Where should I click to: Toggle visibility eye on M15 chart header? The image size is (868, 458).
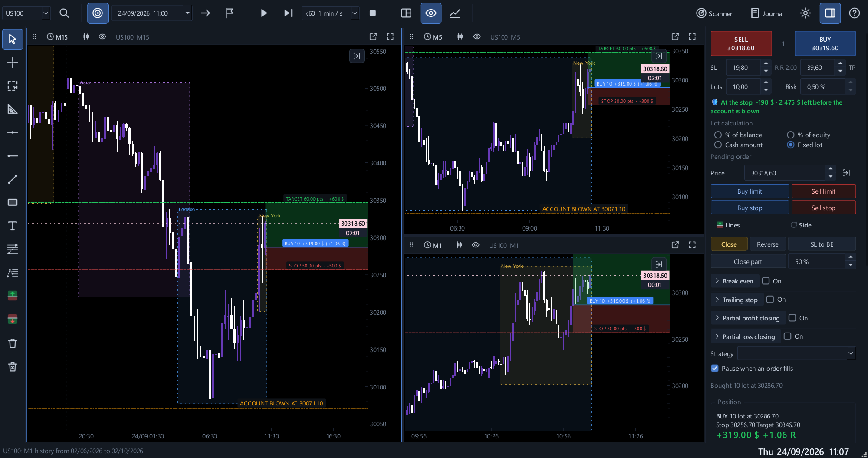tap(102, 36)
